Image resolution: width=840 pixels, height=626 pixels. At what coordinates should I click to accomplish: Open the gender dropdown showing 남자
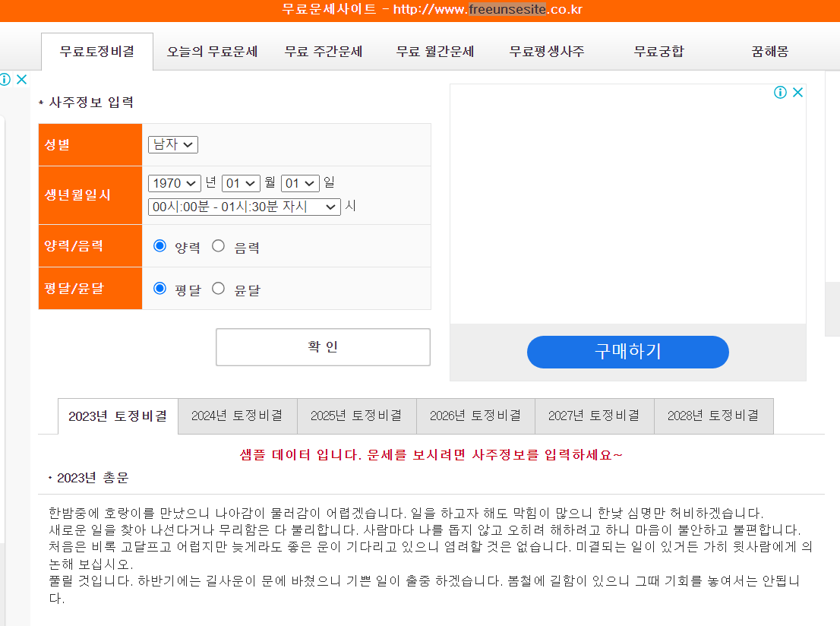172,144
